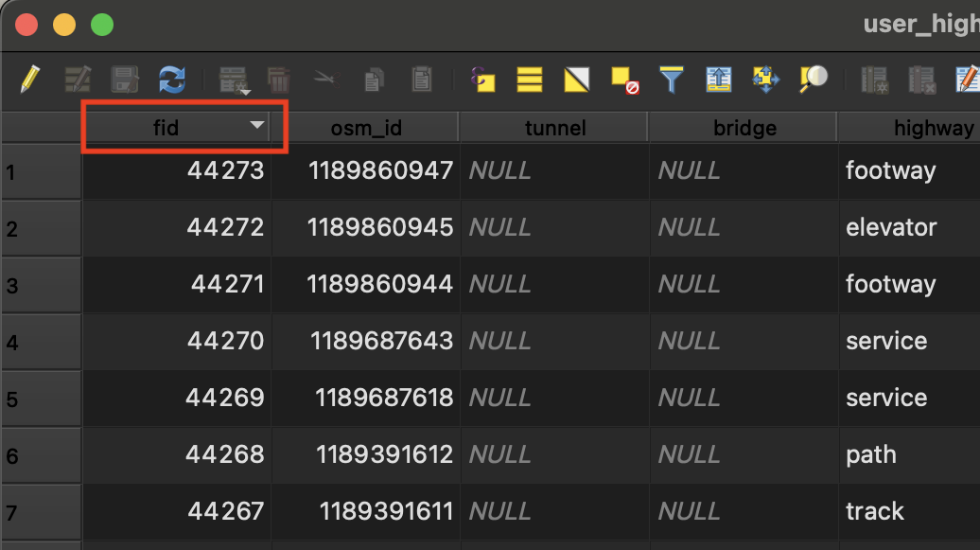Click the Delete selected features trash icon

278,80
